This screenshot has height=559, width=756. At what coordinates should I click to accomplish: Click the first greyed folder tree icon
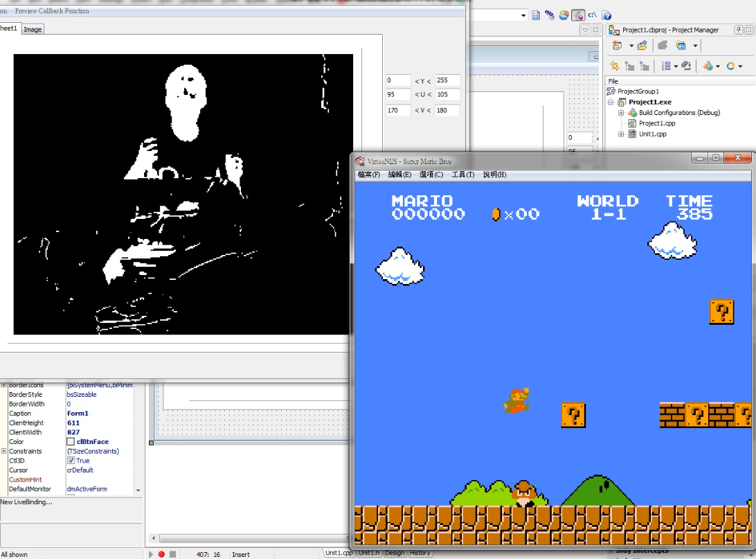coord(629,66)
